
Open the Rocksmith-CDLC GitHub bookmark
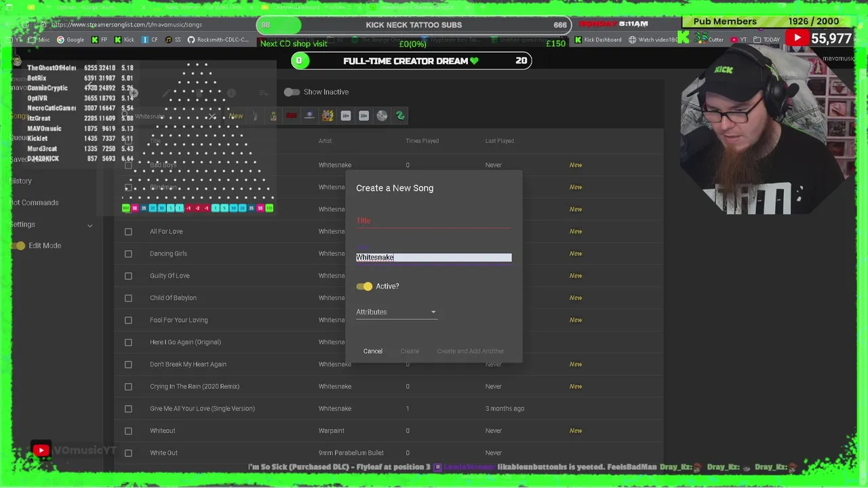218,39
